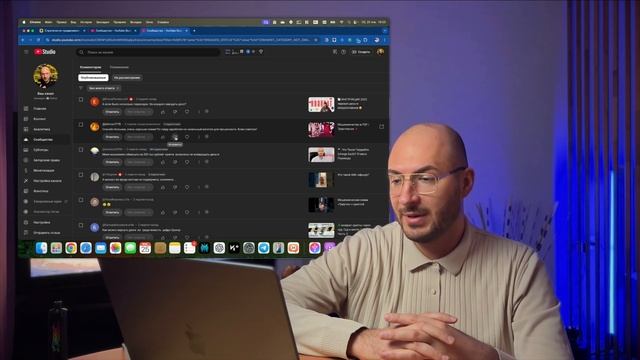Reply to the orange K avatar comment

(x=112, y=111)
